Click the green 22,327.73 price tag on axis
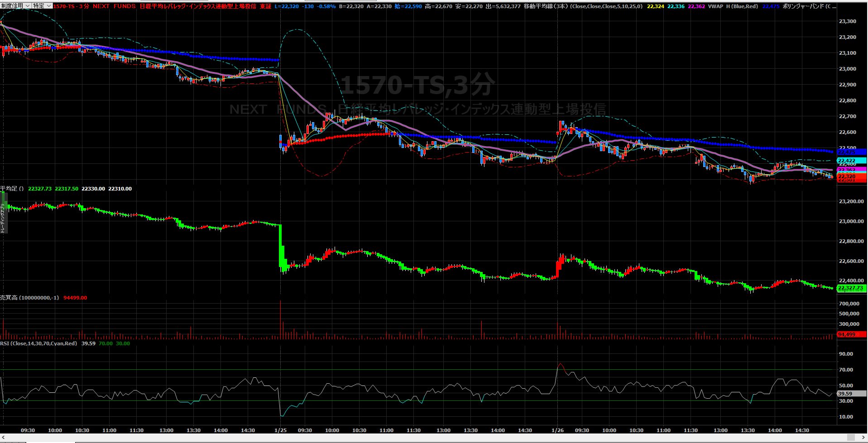 [851, 288]
